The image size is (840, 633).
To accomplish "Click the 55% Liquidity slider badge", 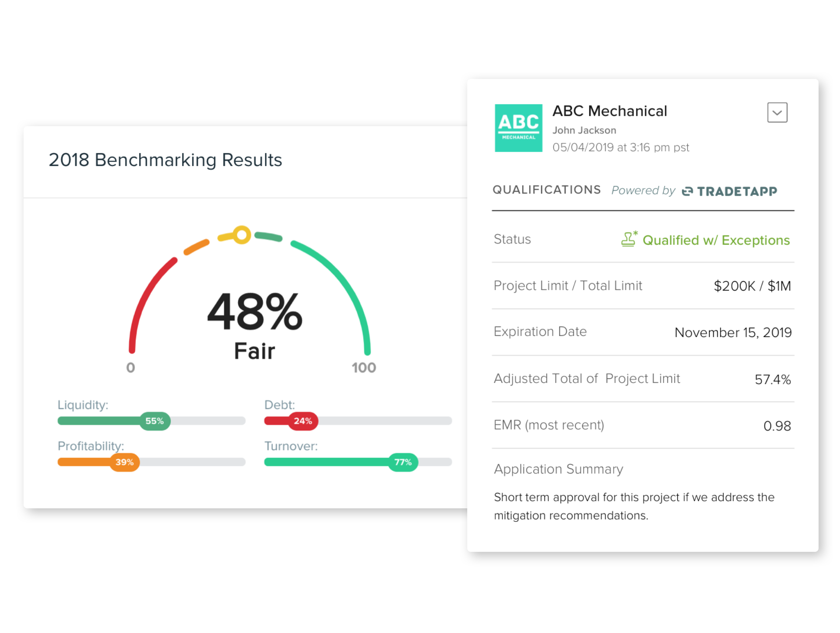I will click(x=155, y=421).
